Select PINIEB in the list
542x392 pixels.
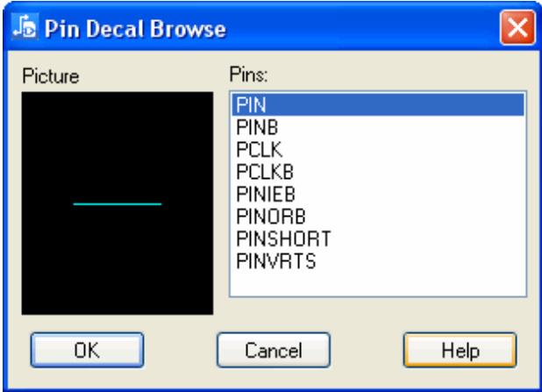(260, 193)
